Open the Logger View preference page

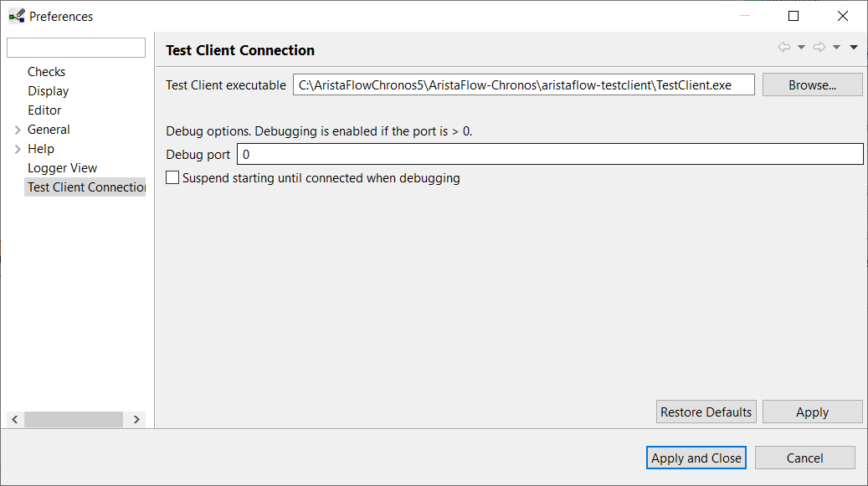(x=63, y=168)
